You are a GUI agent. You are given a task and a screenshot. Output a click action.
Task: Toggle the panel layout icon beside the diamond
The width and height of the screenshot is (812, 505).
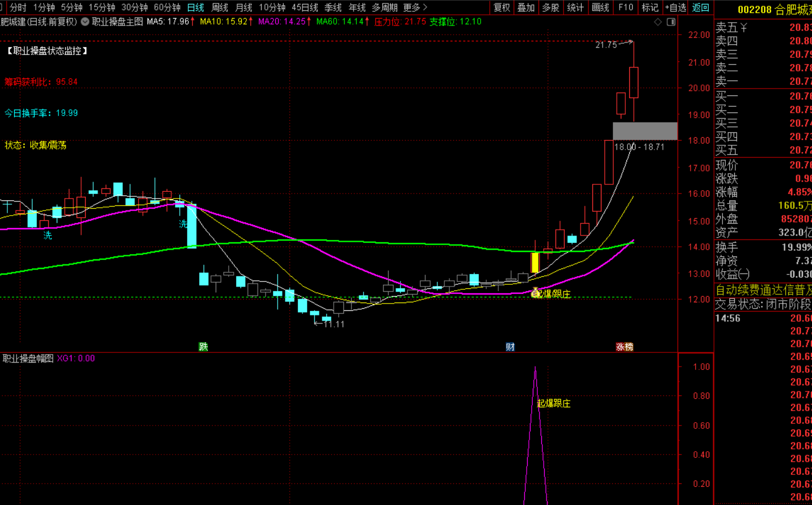tap(671, 22)
